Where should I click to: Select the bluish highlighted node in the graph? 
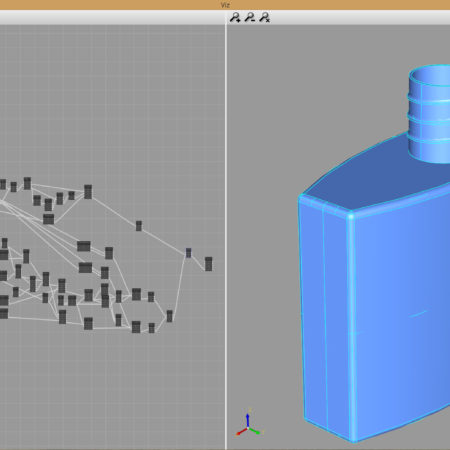pos(188,253)
